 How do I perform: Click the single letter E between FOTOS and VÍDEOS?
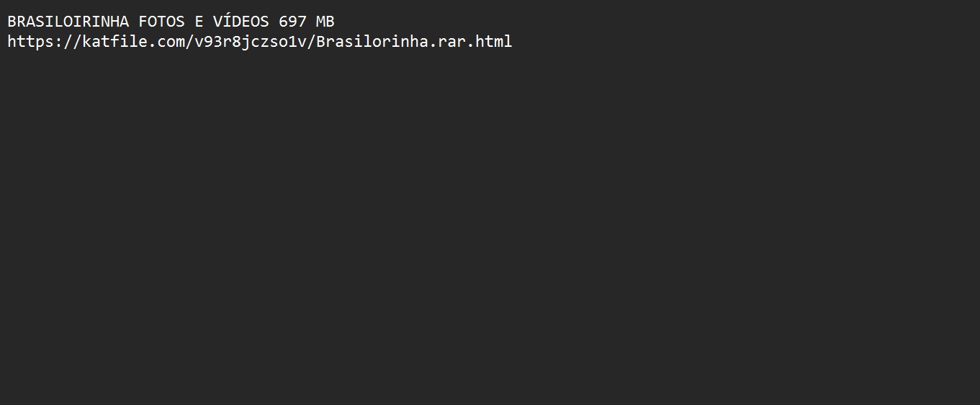coord(199,22)
